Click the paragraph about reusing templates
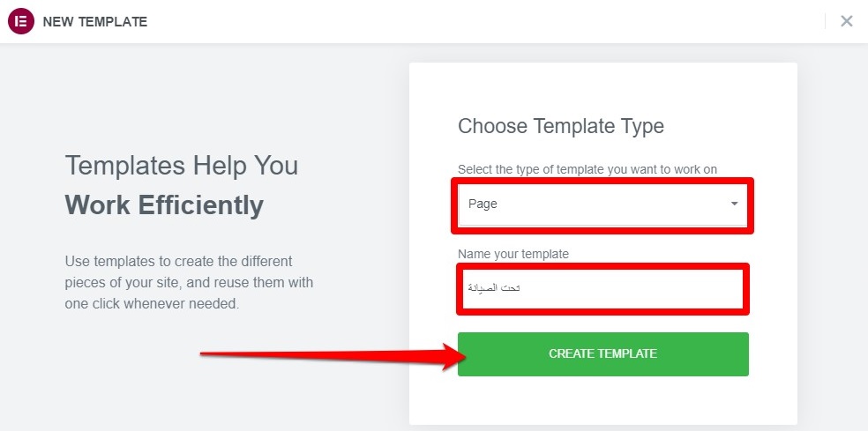Image resolution: width=868 pixels, height=431 pixels. pos(189,283)
